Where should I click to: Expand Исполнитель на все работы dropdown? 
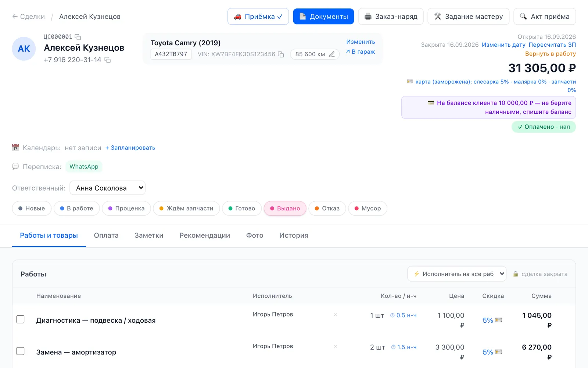click(457, 274)
